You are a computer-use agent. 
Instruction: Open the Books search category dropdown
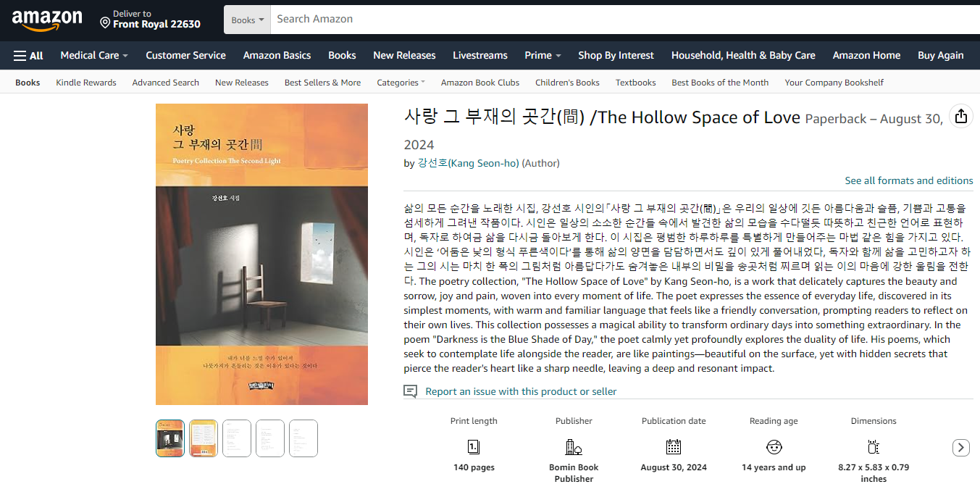pyautogui.click(x=247, y=20)
